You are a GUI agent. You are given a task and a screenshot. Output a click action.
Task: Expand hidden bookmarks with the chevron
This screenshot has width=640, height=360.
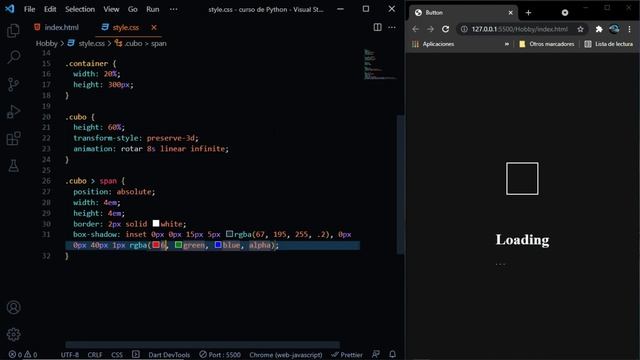pos(507,44)
